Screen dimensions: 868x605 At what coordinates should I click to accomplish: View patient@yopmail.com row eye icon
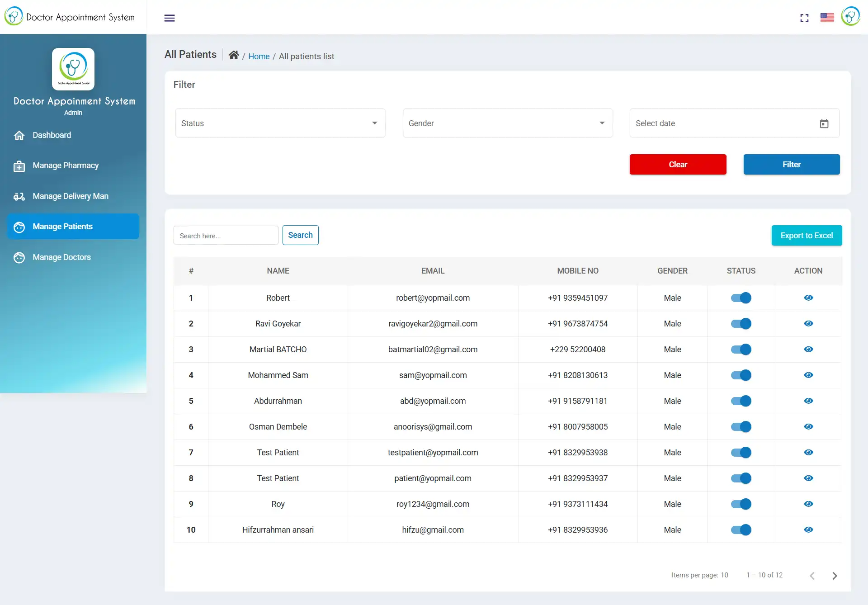point(809,478)
